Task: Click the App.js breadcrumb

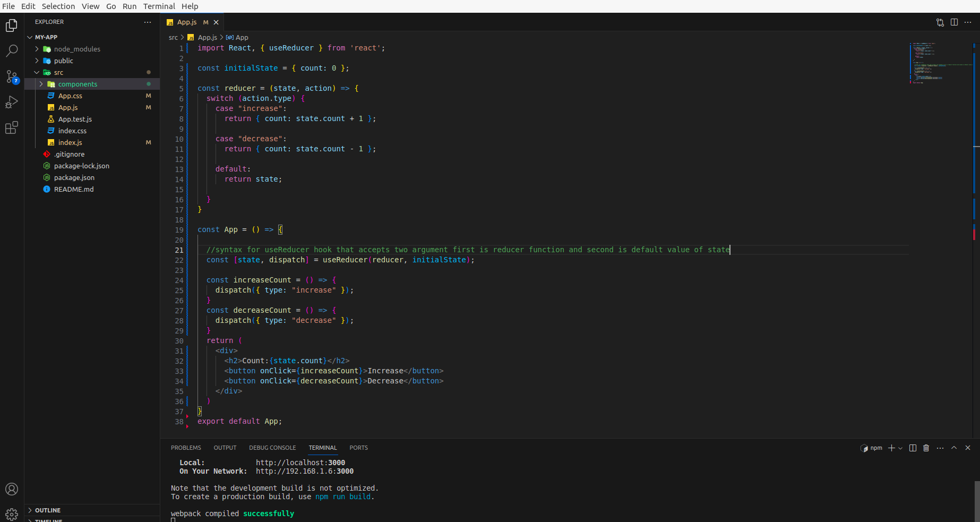Action: [x=207, y=38]
